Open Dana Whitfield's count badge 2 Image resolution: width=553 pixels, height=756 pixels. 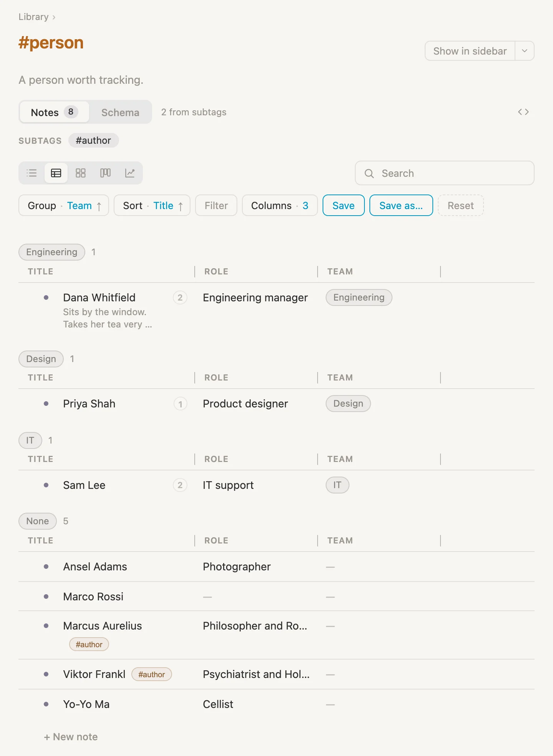click(x=180, y=297)
